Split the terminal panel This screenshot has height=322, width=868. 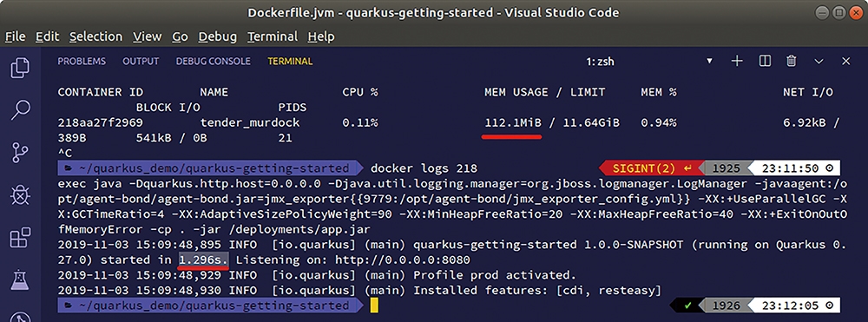pos(765,62)
